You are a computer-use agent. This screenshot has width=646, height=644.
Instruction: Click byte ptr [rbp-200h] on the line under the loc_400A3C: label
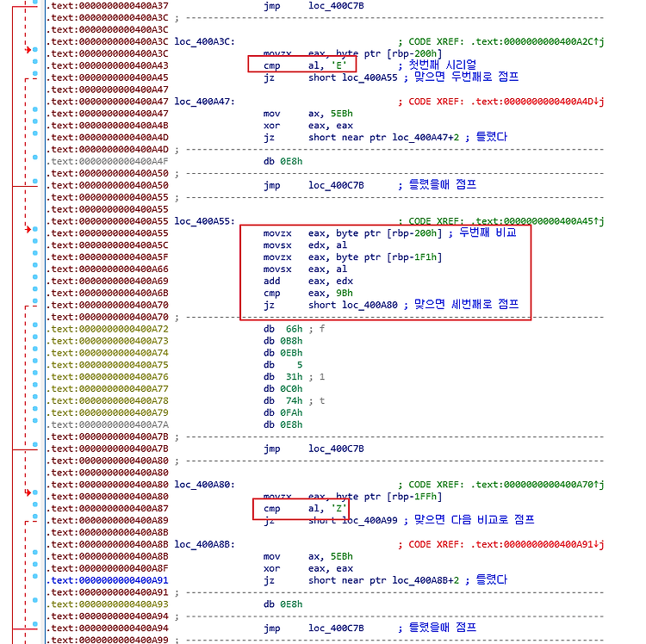coord(388,53)
